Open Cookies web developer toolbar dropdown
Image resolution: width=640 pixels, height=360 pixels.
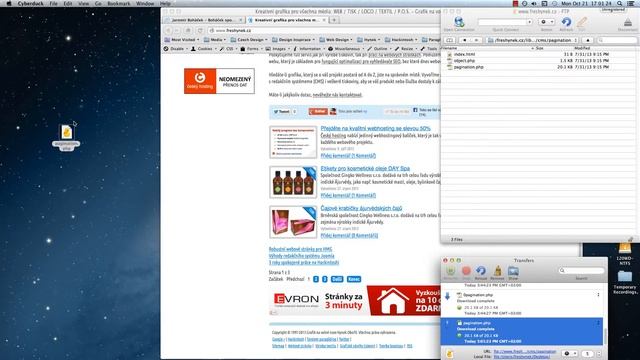(204, 49)
